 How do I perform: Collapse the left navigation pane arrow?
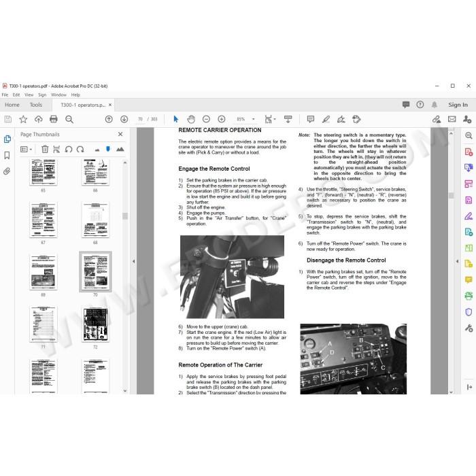(133, 261)
